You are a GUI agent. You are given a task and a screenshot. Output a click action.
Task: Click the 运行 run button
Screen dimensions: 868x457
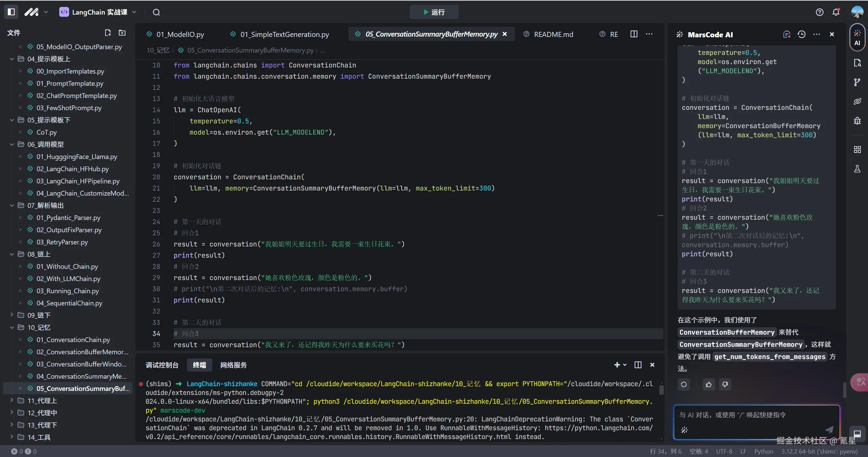(x=434, y=12)
